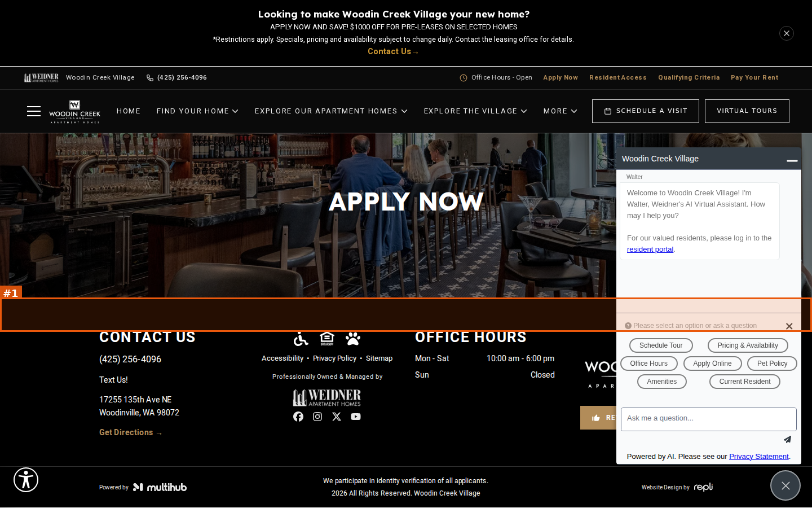Click Woodin Creek Village text in top bar

click(x=100, y=78)
